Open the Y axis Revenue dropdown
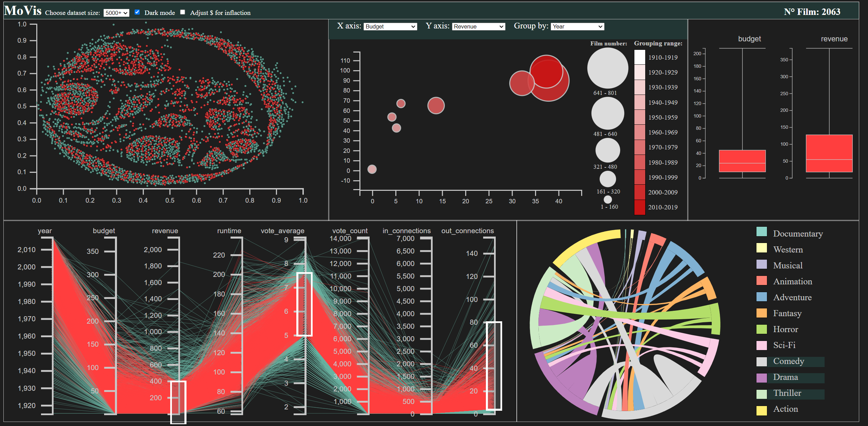The height and width of the screenshot is (426, 868). tap(478, 26)
